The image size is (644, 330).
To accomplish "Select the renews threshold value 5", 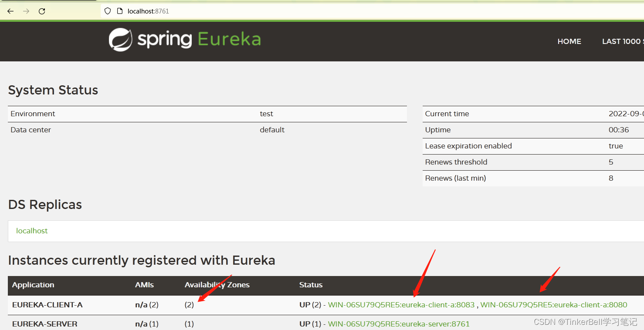I will tap(611, 162).
